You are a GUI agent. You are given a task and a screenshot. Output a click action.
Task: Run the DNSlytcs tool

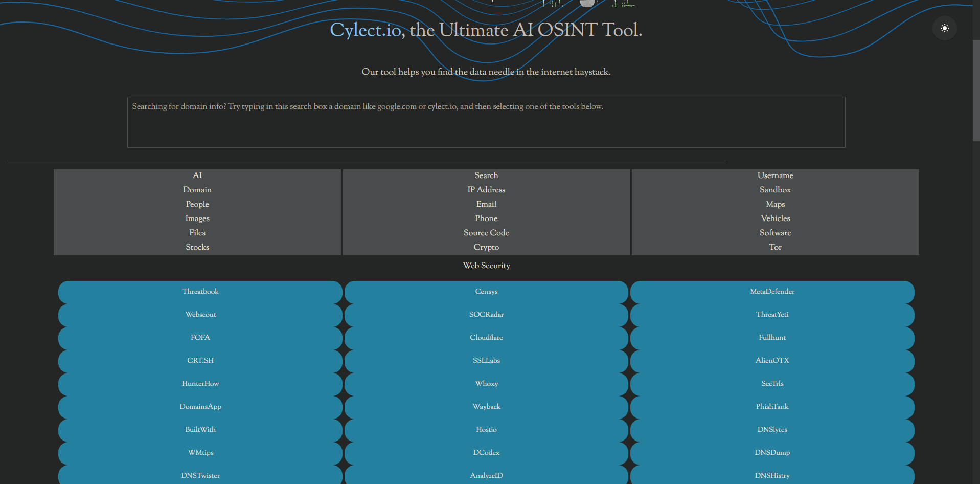point(772,430)
